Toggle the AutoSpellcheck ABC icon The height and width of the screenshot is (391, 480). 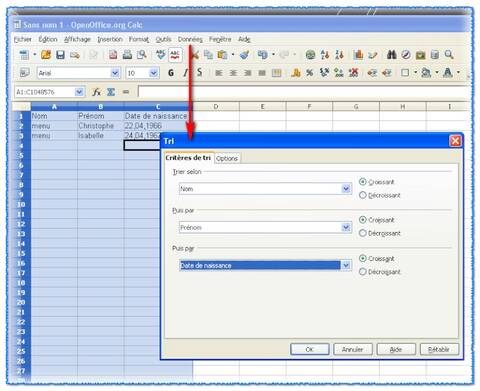click(175, 55)
